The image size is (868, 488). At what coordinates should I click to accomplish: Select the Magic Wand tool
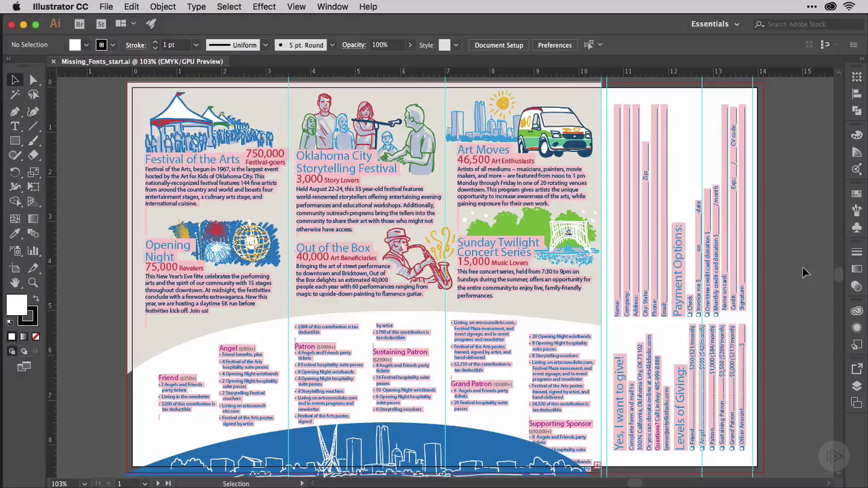pos(15,96)
